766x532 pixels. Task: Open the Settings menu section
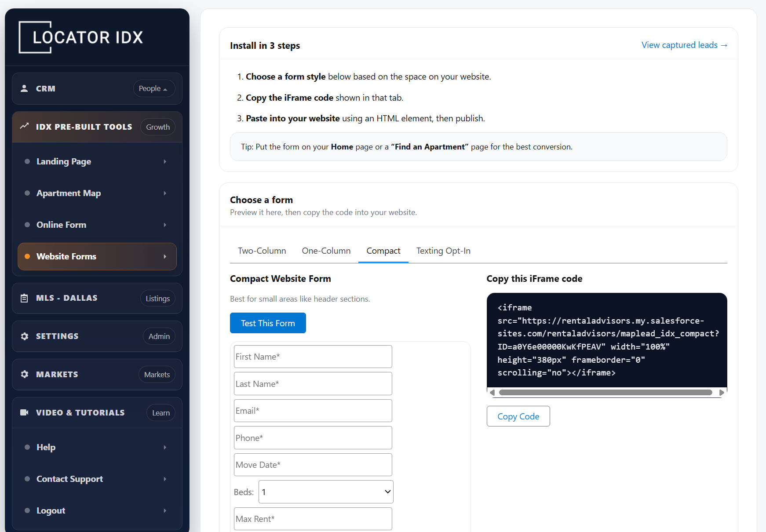click(x=97, y=336)
